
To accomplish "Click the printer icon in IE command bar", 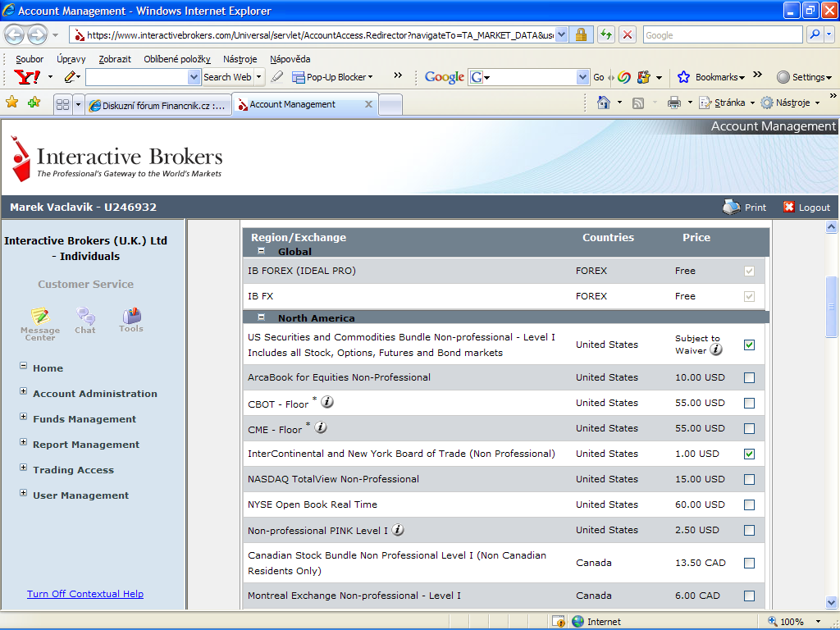I will [x=674, y=103].
